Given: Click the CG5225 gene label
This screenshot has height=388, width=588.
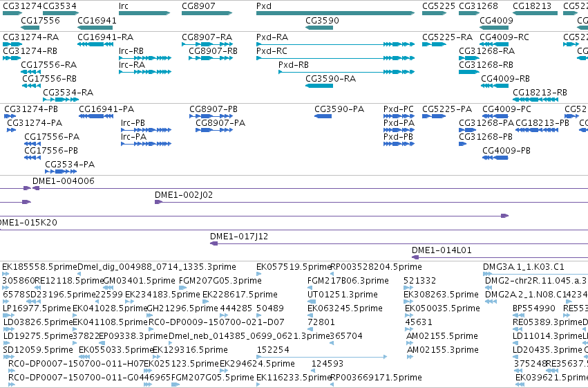Looking at the screenshot, I should pos(438,6).
